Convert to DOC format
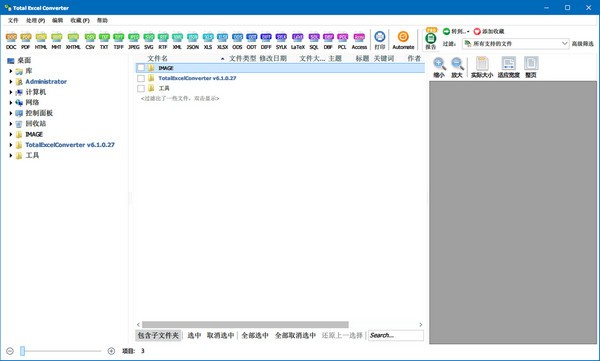 pos(11,41)
